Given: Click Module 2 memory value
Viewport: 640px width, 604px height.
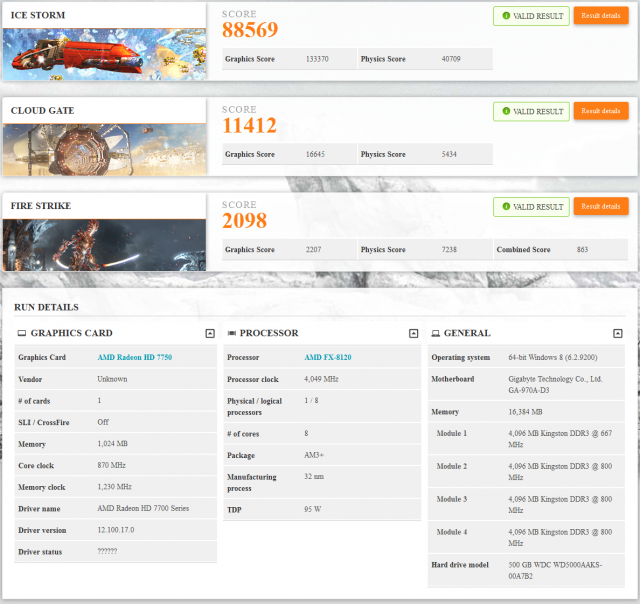Looking at the screenshot, I should [x=560, y=472].
